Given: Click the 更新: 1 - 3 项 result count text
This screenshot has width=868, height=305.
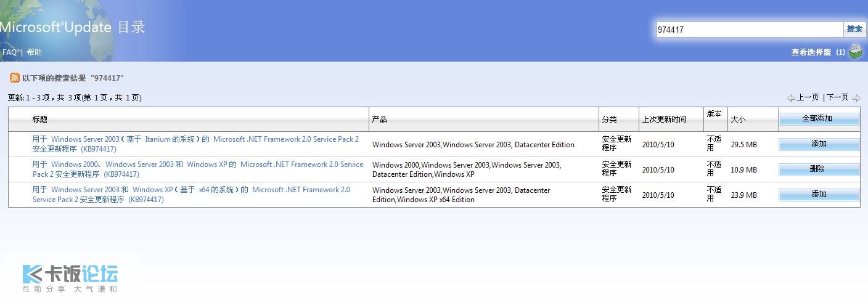Looking at the screenshot, I should pyautogui.click(x=75, y=98).
